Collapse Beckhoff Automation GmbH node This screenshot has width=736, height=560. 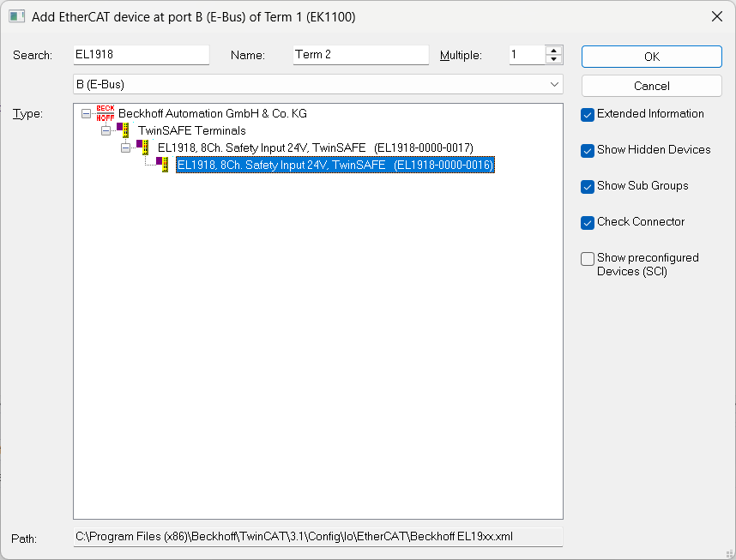[x=86, y=113]
